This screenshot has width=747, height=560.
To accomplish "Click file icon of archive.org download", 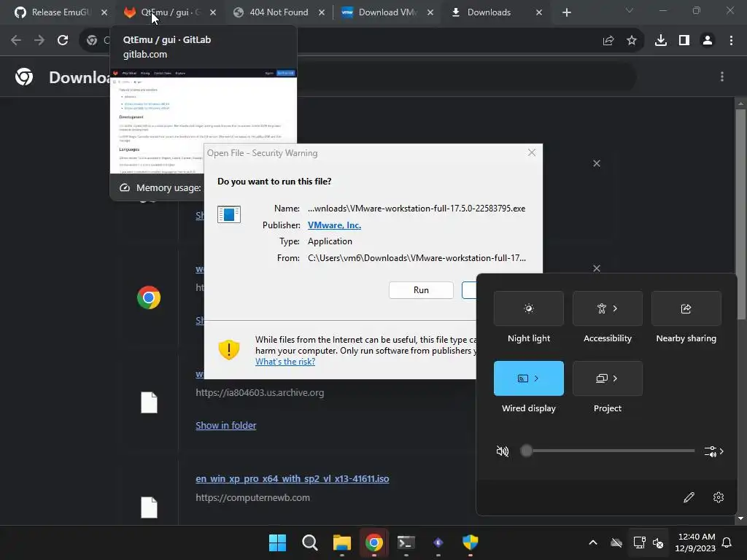I will point(149,402).
